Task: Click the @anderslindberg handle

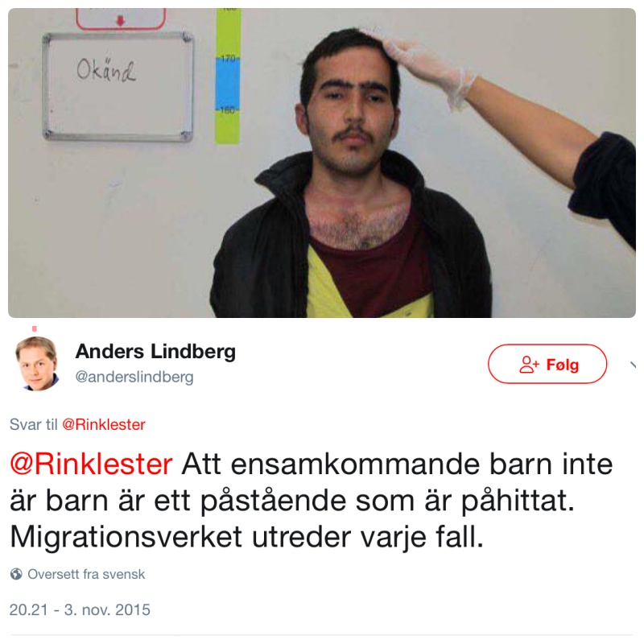Action: [134, 377]
